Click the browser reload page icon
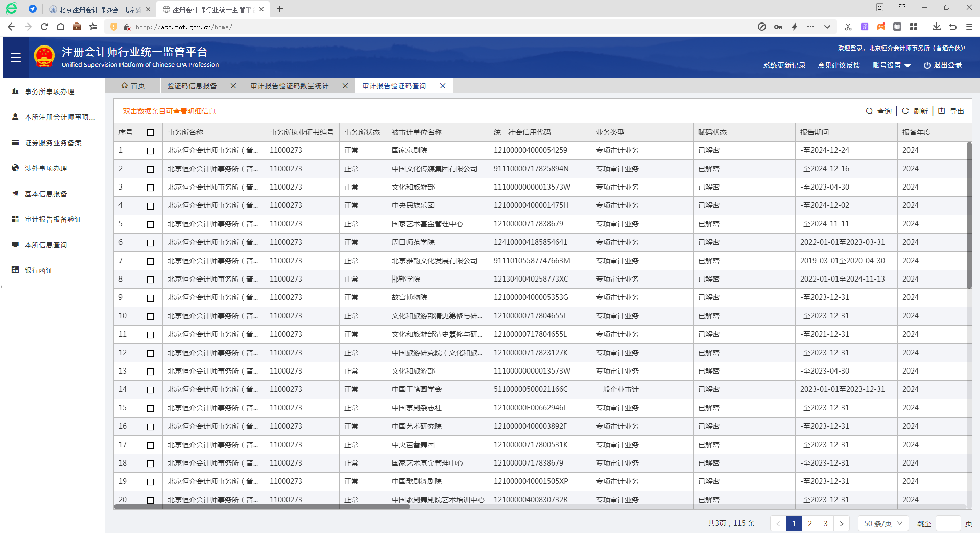Viewport: 980px width, 533px height. [x=44, y=27]
